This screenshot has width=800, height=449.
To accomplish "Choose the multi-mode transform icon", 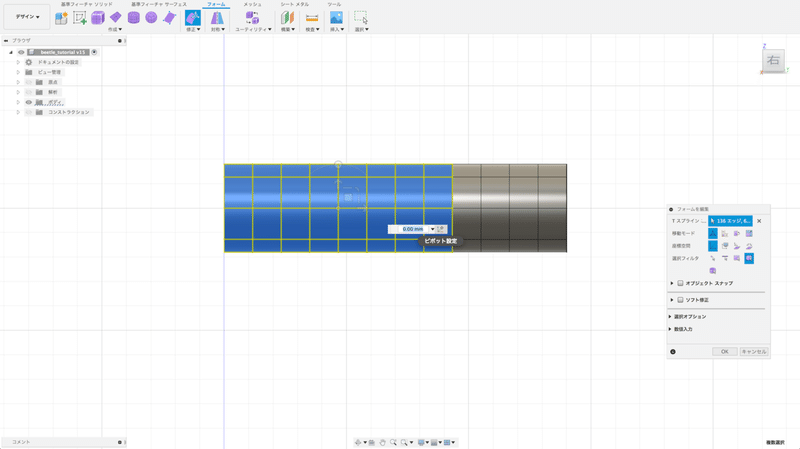I will click(713, 233).
